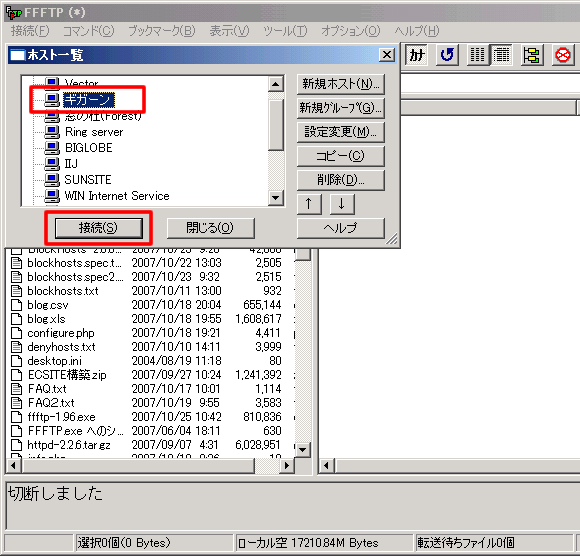The image size is (580, 556).
Task: Click the 新規ホスト(N) button
Action: 341,84
